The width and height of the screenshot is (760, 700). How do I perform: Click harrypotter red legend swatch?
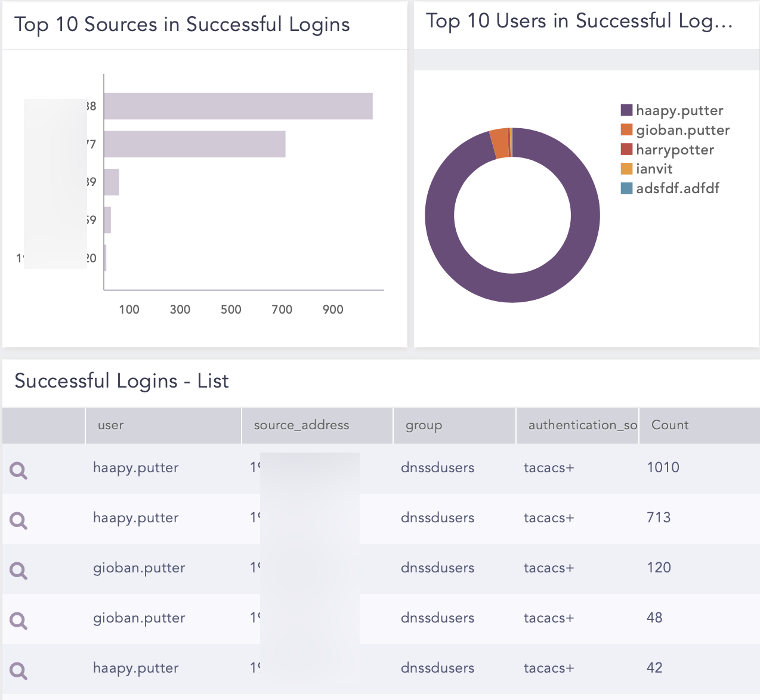coord(626,149)
